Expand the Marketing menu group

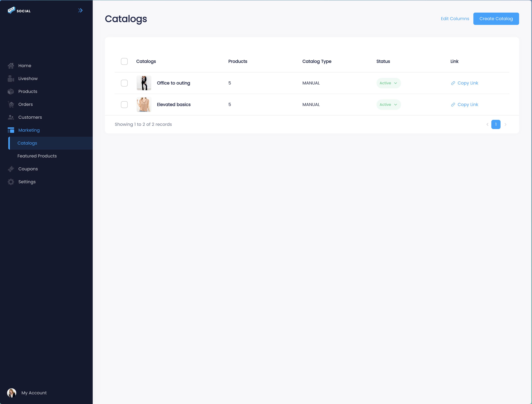pos(29,130)
